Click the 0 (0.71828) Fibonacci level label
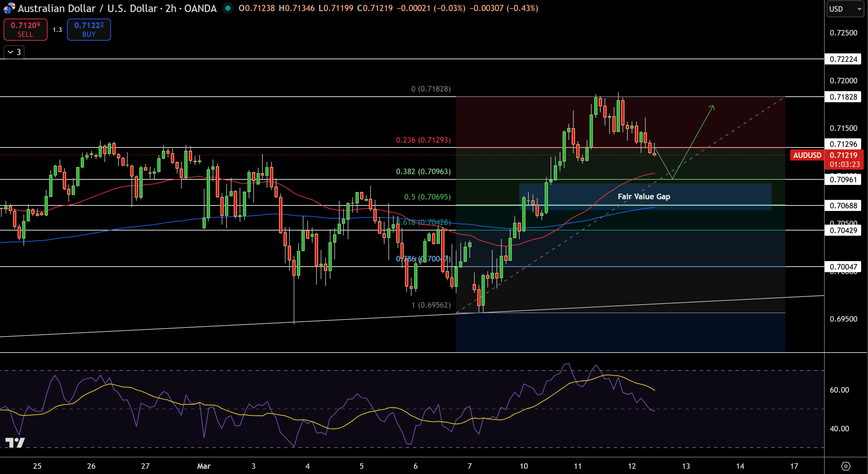The height and width of the screenshot is (474, 868). coord(431,89)
